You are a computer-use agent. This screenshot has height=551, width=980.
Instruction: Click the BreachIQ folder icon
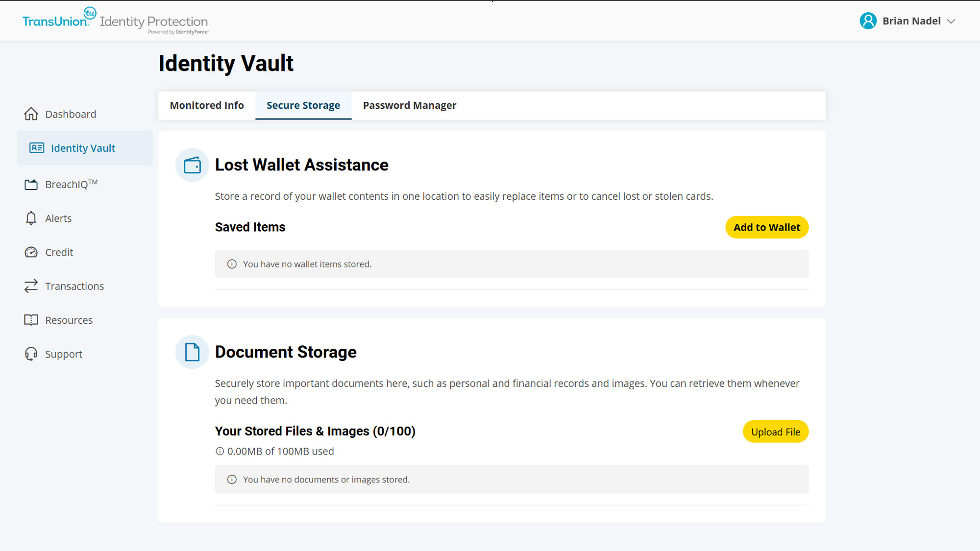[x=31, y=185]
